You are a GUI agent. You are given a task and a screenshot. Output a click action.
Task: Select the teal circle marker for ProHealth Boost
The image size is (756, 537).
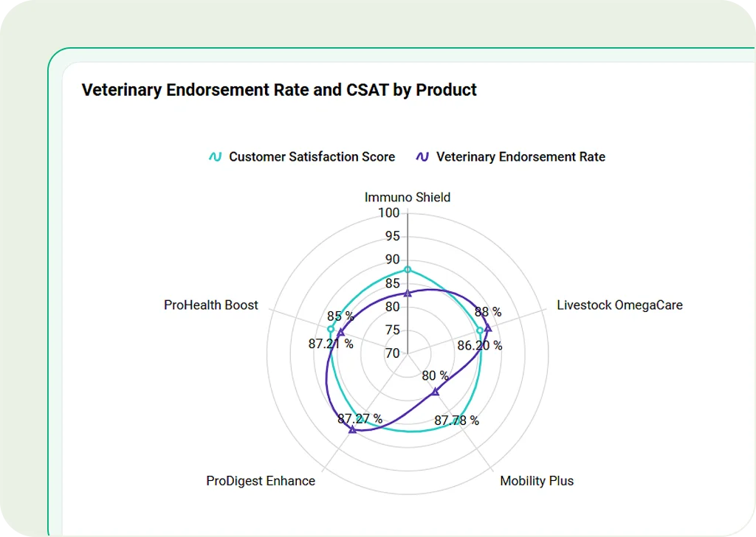[331, 329]
